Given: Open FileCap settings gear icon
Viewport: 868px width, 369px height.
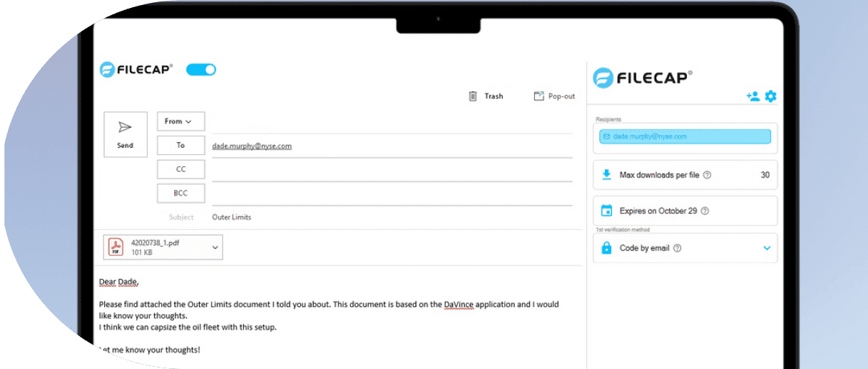Looking at the screenshot, I should [771, 96].
